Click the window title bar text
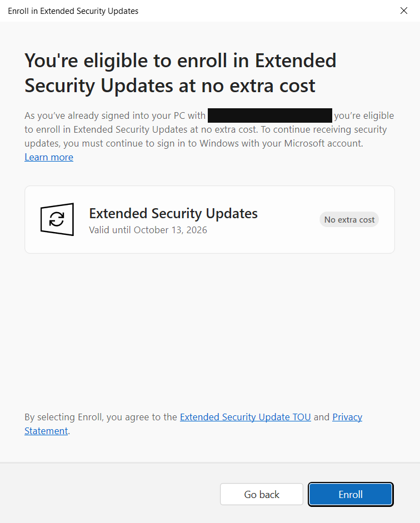 click(x=73, y=11)
